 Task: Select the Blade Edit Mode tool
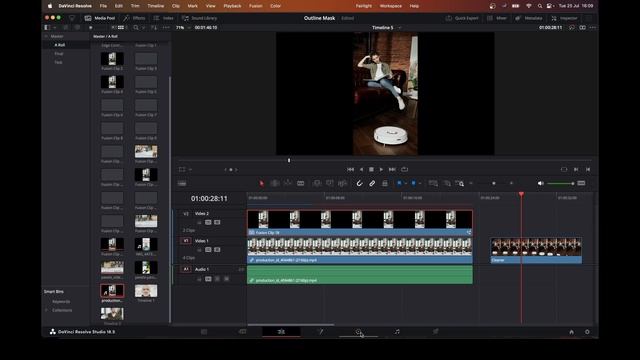click(301, 184)
